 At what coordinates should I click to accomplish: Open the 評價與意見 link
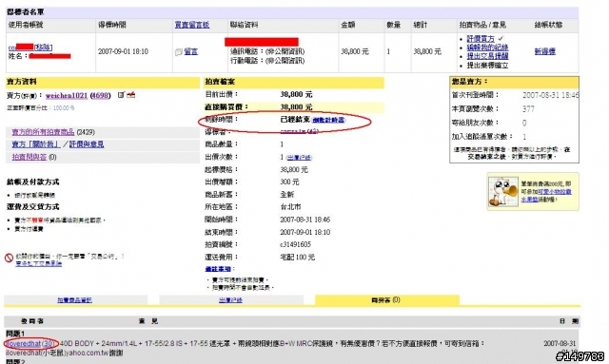pos(87,144)
